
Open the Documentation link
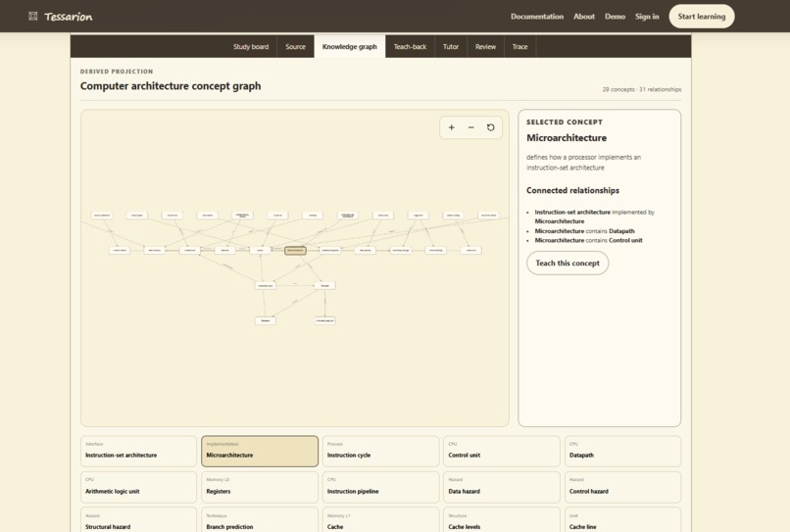(537, 16)
